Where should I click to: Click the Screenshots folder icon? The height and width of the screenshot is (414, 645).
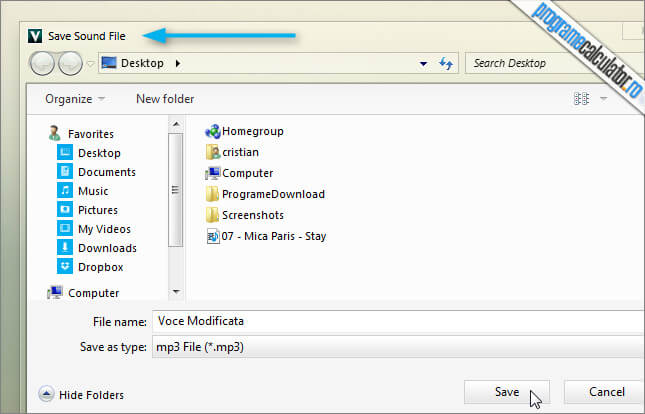click(x=212, y=215)
